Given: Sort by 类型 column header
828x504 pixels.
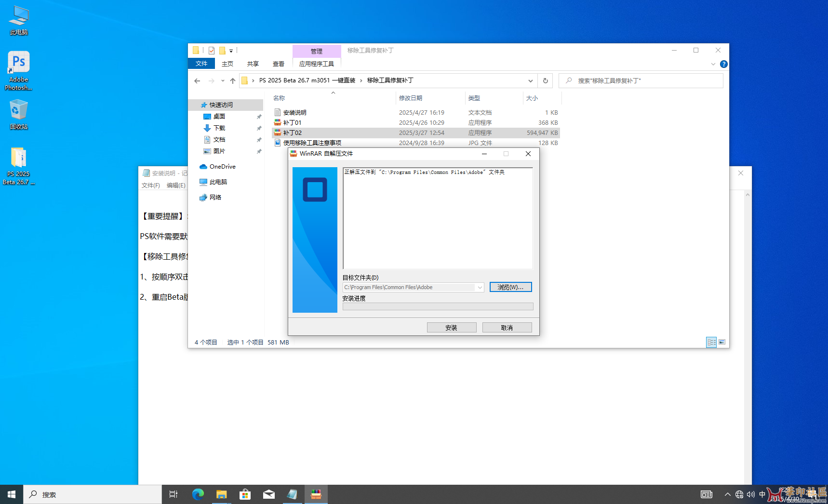Looking at the screenshot, I should (494, 98).
